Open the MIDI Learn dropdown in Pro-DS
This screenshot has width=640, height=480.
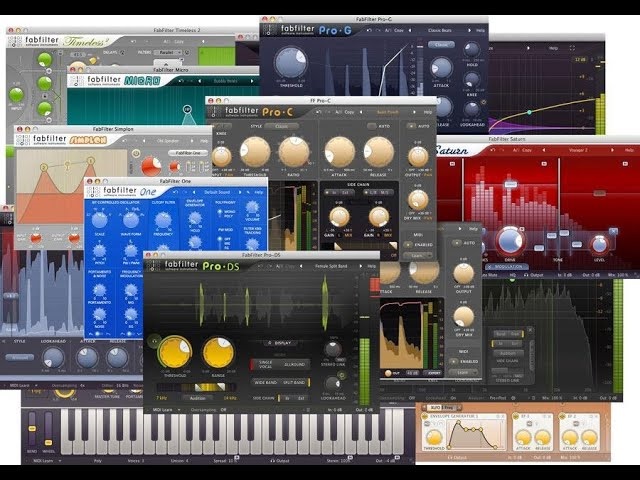pos(167,409)
